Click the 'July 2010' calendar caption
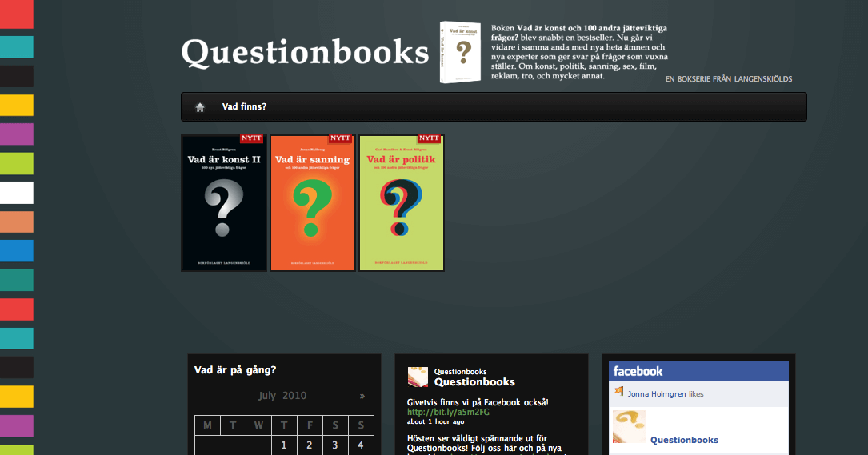868x455 pixels. tap(282, 396)
